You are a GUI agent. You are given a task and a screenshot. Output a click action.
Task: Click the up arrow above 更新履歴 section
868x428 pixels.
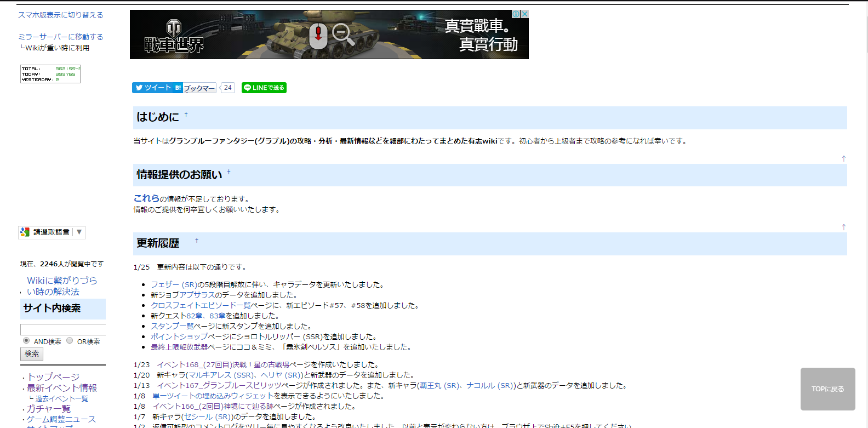[843, 227]
